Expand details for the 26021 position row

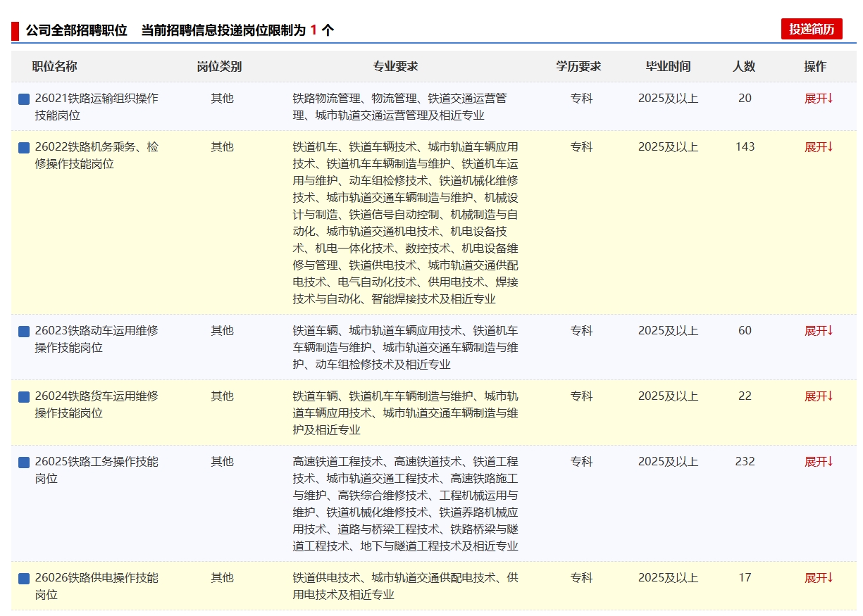819,99
